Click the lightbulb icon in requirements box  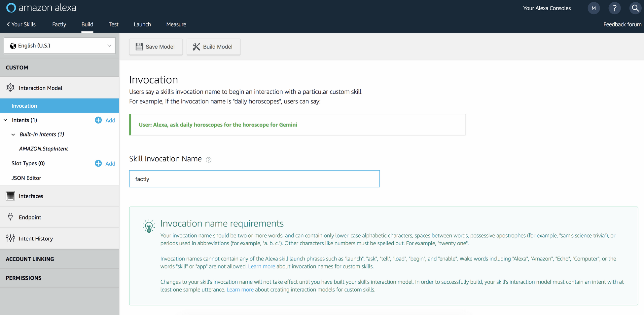[149, 226]
